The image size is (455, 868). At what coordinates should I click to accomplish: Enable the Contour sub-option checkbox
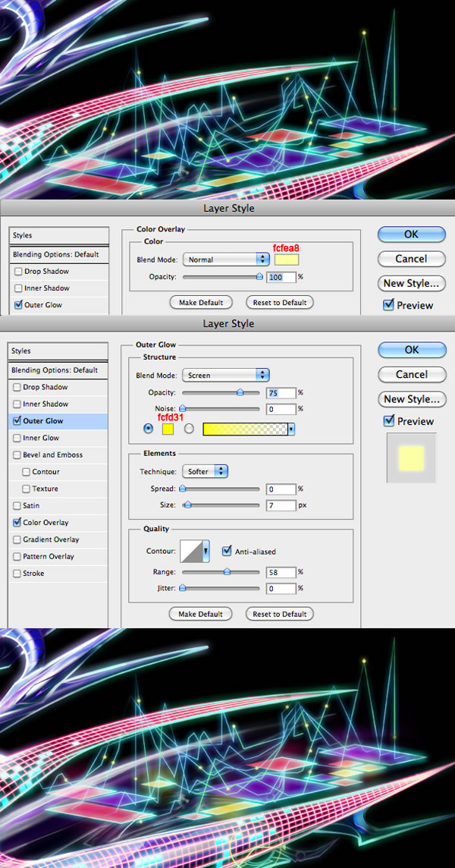click(26, 472)
